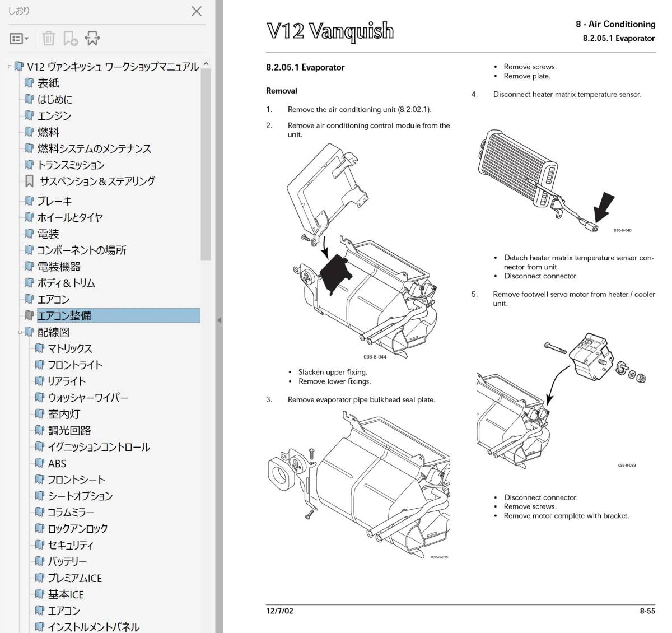Go to the フロントライト wiring bookmark
Image resolution: width=672 pixels, height=633 pixels.
point(75,365)
